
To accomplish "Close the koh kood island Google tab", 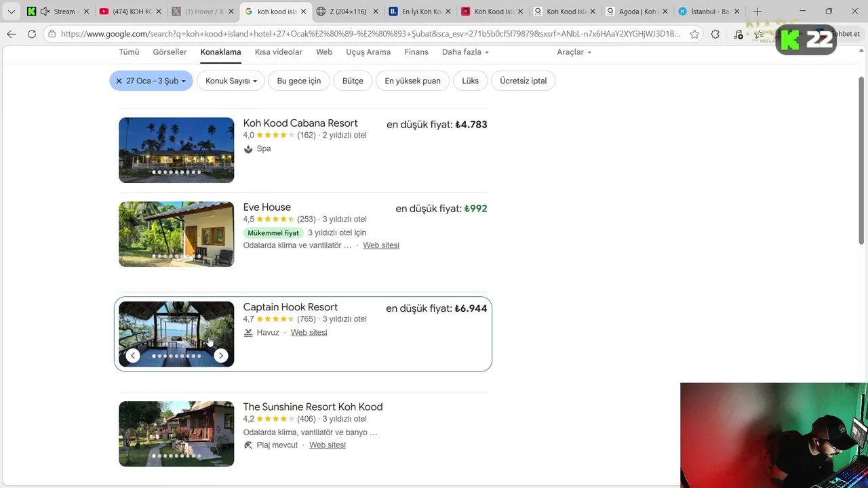I will click(x=303, y=12).
